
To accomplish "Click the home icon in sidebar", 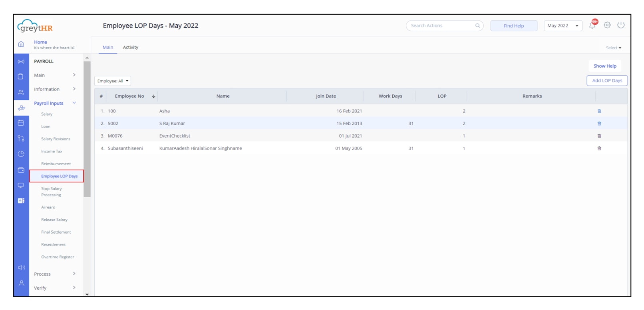I will (x=21, y=44).
